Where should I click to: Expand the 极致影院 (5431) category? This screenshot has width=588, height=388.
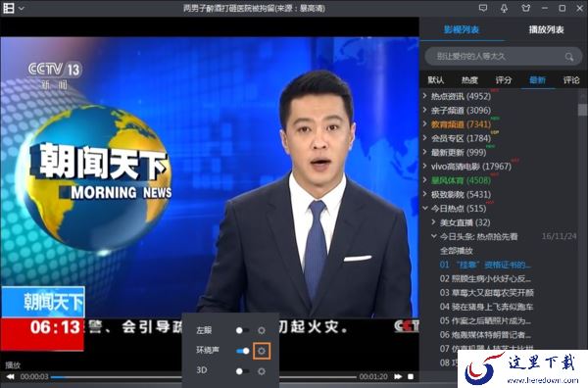(x=425, y=194)
